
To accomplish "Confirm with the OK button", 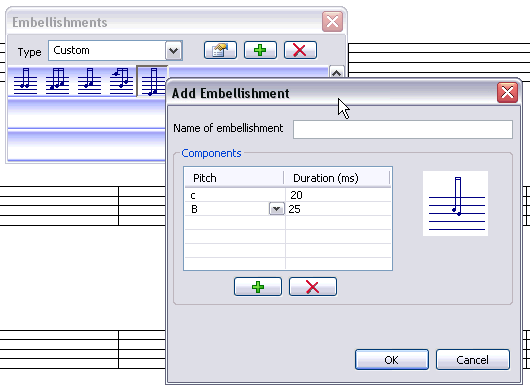I will click(x=392, y=360).
